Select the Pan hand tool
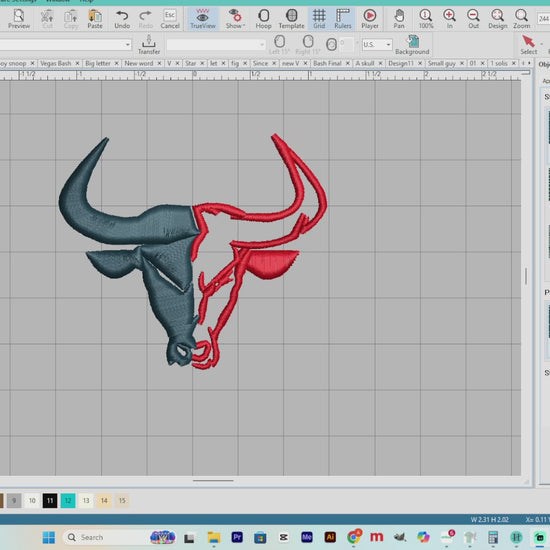 [x=399, y=19]
